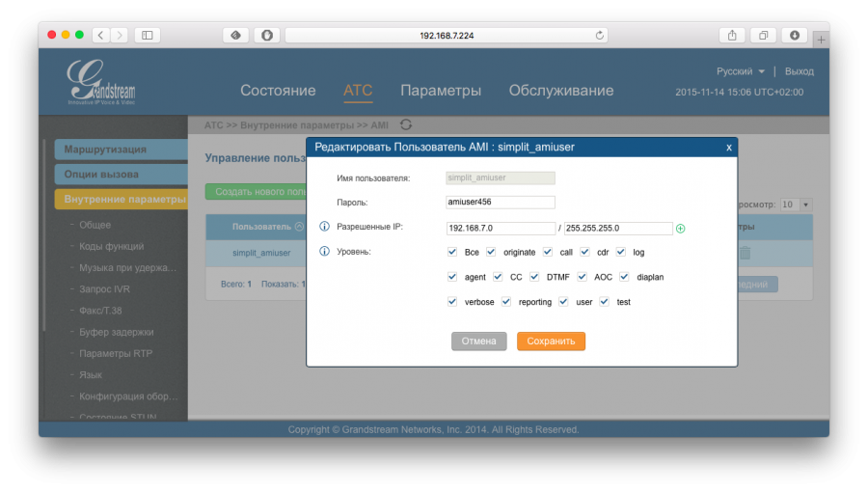Reload the page via address bar icon
Viewport: 868px width, 491px height.
pyautogui.click(x=600, y=36)
